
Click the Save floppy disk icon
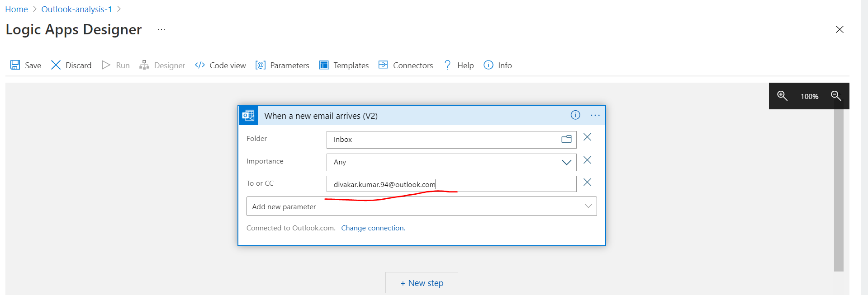click(15, 65)
